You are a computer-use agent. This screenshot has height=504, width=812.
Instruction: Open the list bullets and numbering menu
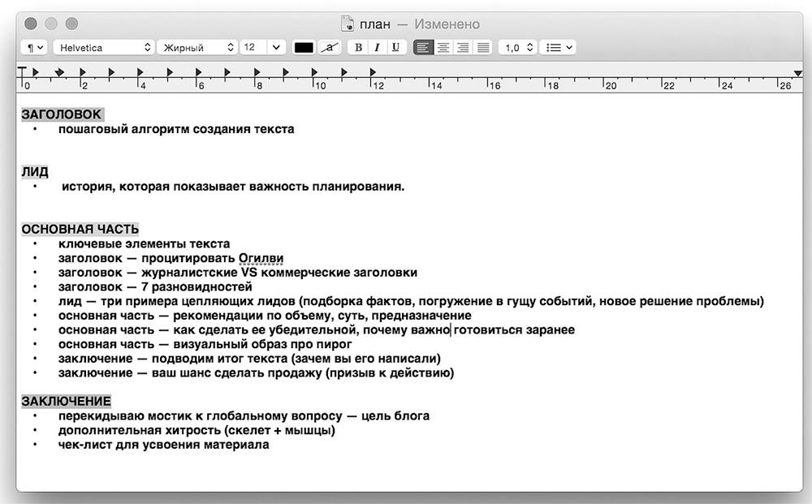[x=559, y=48]
